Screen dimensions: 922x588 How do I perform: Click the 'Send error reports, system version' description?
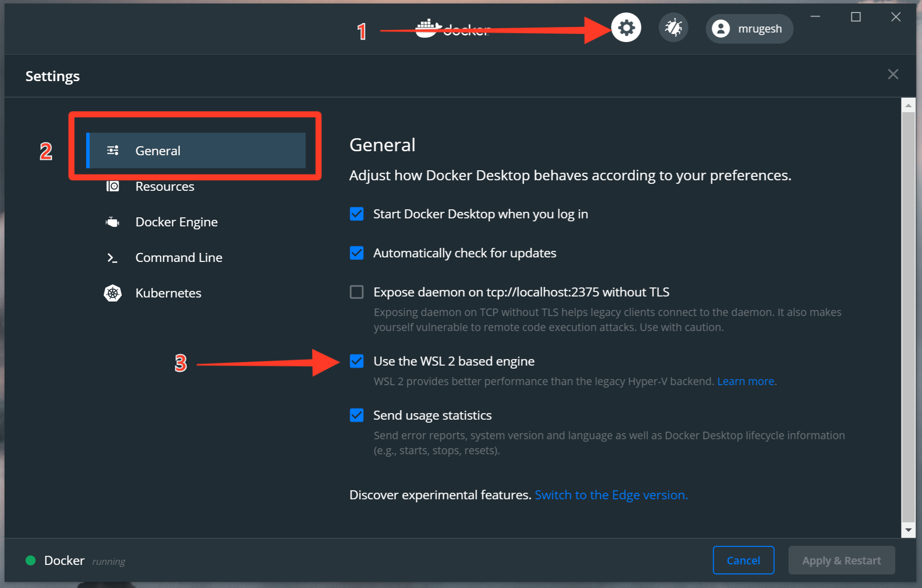(609, 443)
